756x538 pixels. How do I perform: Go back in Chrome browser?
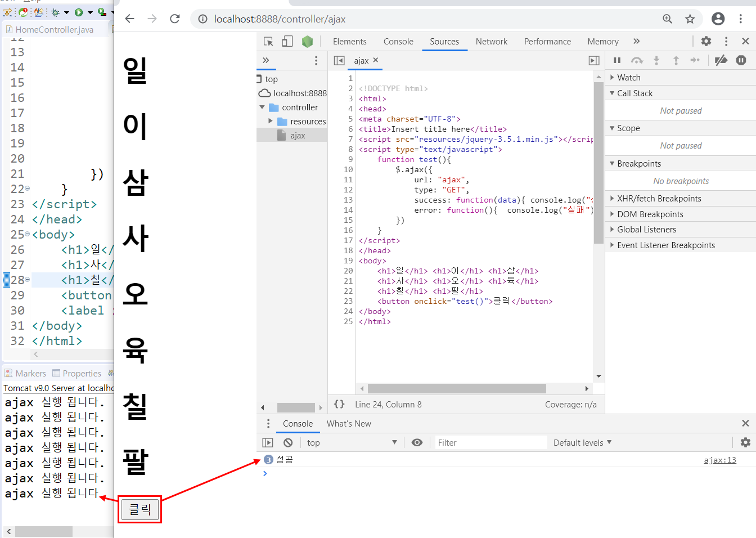[130, 19]
